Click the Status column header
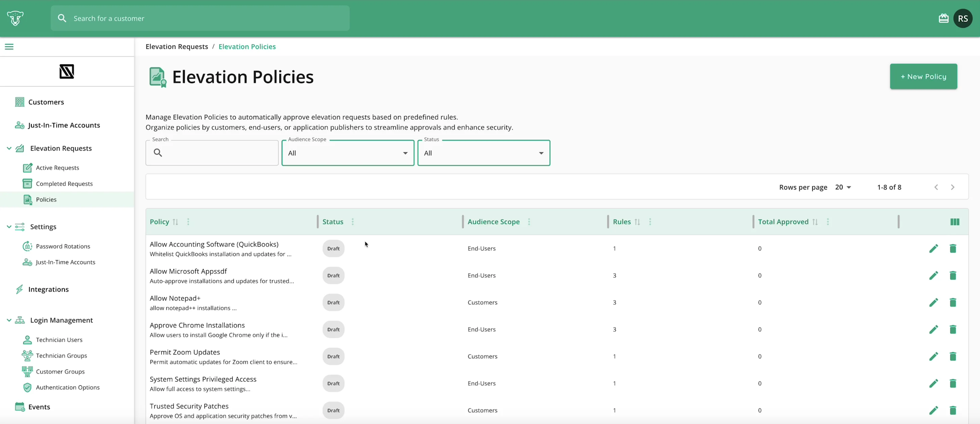Viewport: 980px width, 424px height. [333, 222]
